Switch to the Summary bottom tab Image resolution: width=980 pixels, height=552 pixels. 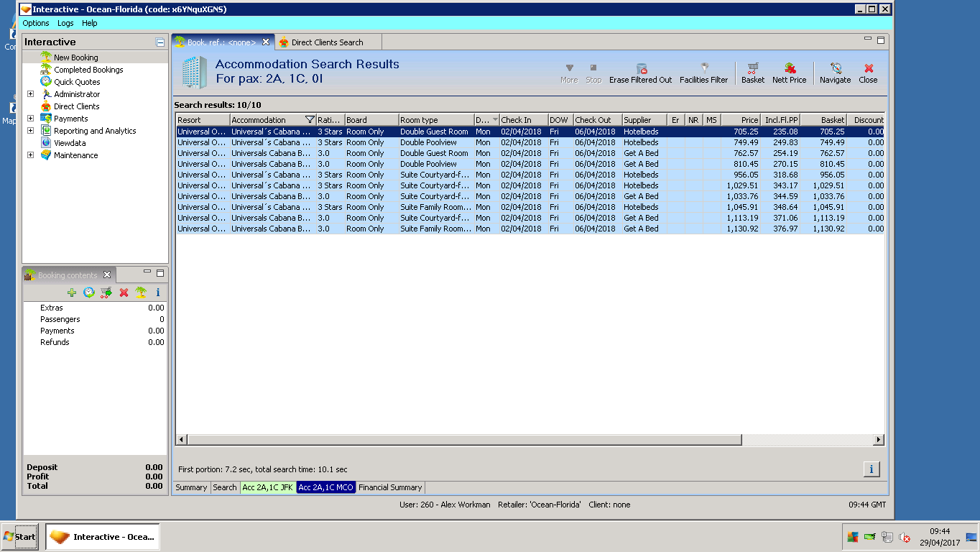(191, 487)
